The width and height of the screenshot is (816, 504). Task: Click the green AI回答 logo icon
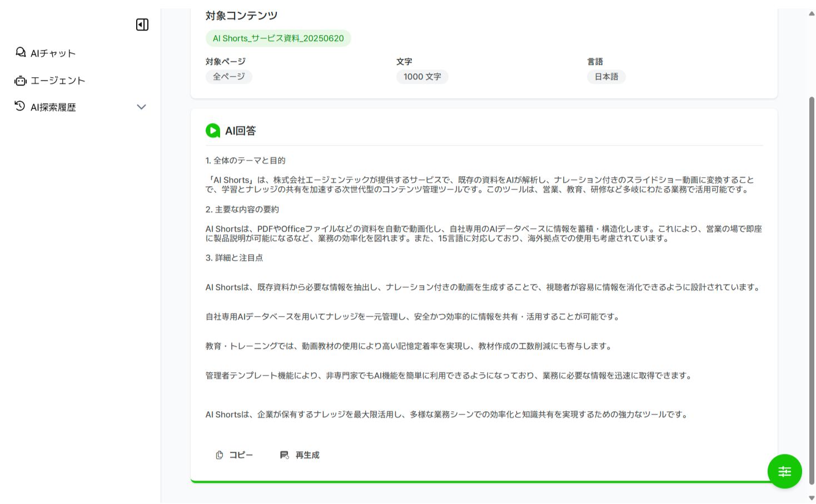[213, 131]
